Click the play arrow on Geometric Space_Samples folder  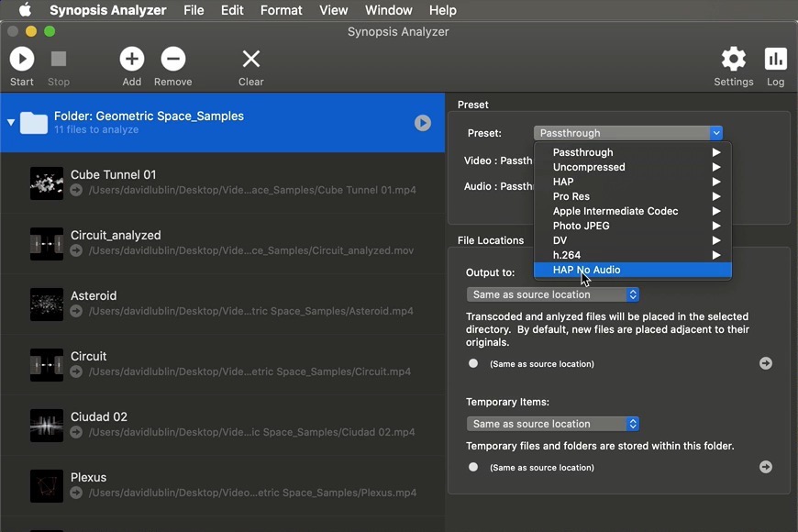423,123
